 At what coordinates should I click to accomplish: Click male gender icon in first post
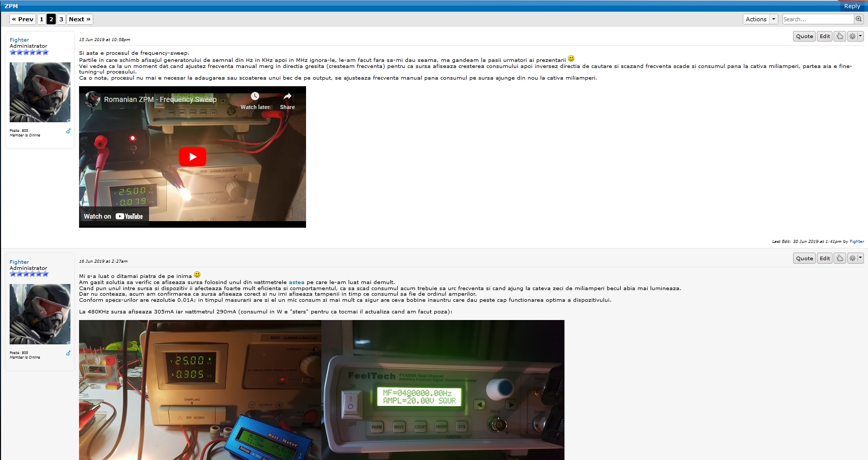(68, 131)
